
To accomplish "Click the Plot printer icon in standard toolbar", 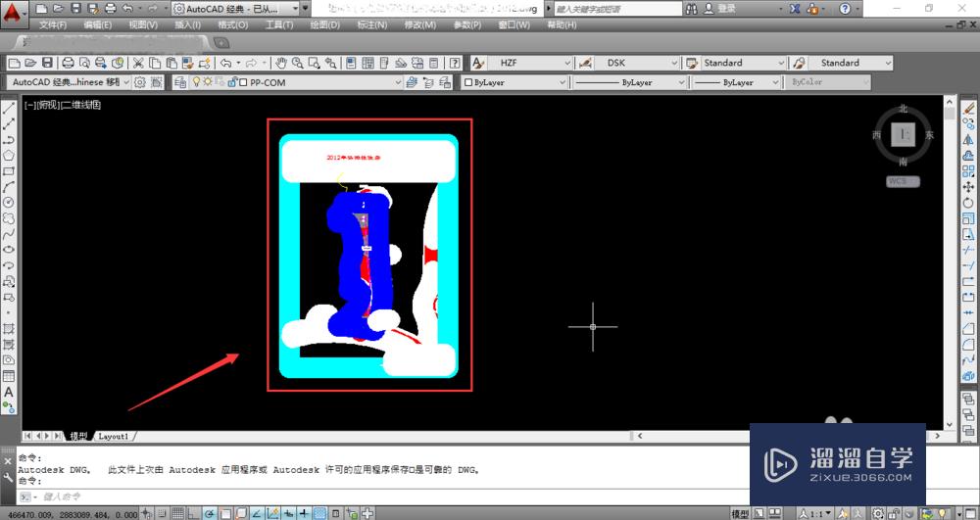I will click(69, 63).
